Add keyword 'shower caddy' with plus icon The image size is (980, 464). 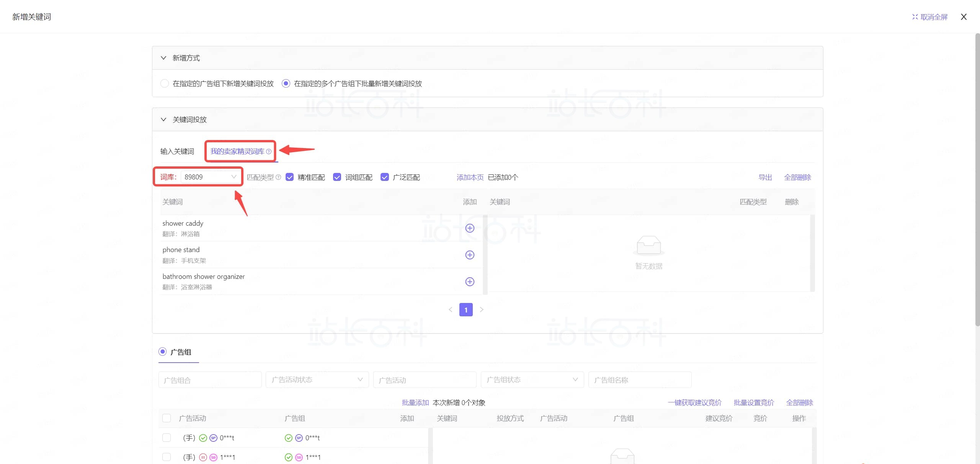(x=470, y=228)
